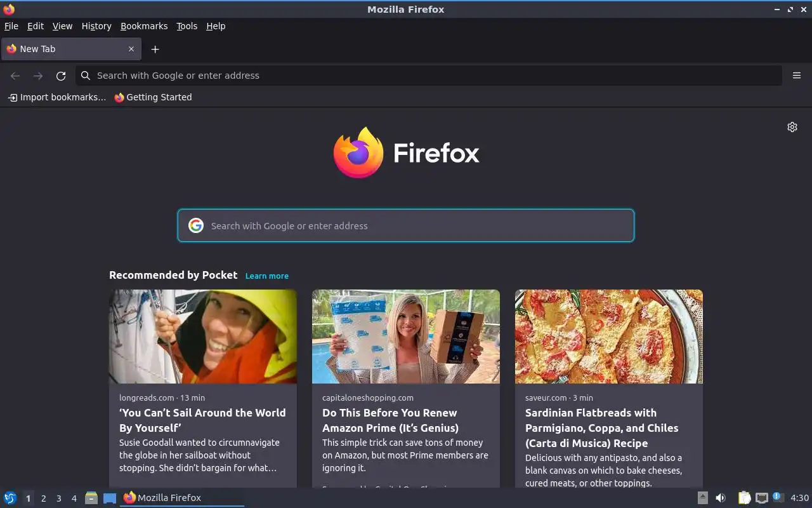Open 'Do This Before You Renew Amazon Prime' headline
The width and height of the screenshot is (812, 508).
click(390, 420)
